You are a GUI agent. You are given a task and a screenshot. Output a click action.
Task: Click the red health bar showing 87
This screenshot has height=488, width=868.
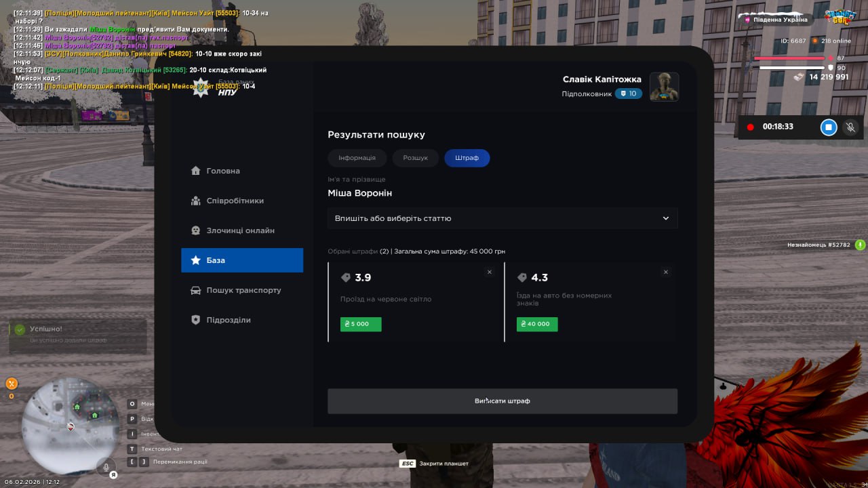click(x=790, y=58)
